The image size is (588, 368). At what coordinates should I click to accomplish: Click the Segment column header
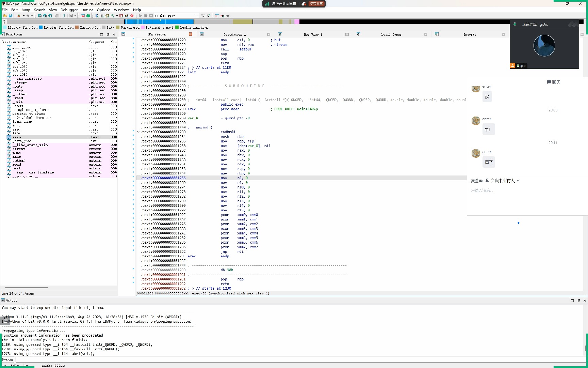(x=99, y=42)
